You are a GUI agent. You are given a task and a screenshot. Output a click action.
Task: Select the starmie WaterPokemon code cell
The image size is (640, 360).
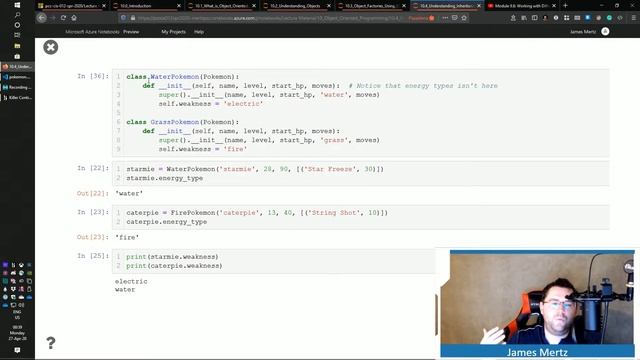point(361,173)
